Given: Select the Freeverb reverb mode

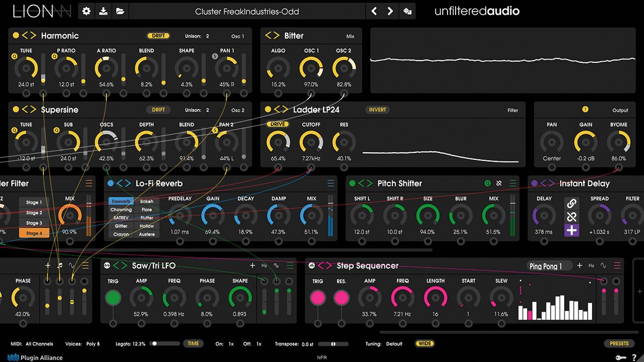Looking at the screenshot, I should pyautogui.click(x=121, y=202).
